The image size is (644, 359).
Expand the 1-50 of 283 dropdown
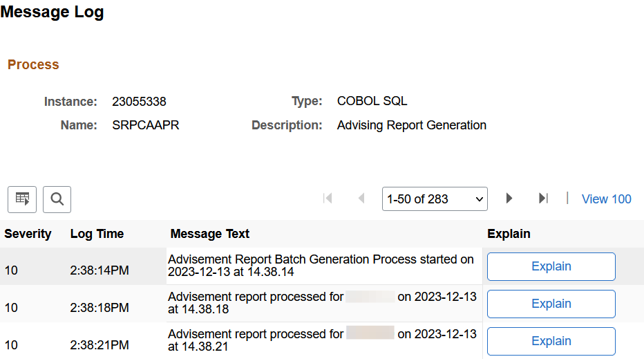click(x=435, y=199)
